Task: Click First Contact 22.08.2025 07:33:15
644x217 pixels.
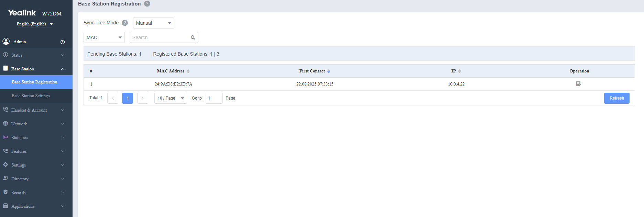Action: [315, 84]
